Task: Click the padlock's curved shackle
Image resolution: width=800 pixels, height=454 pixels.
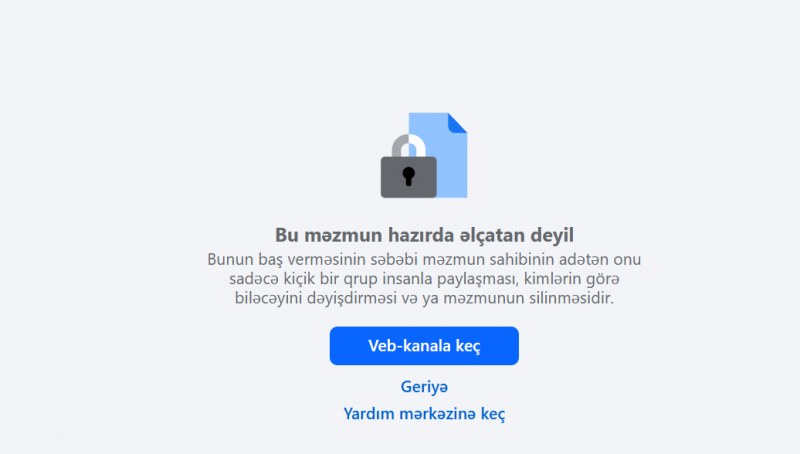Action: coord(409,146)
